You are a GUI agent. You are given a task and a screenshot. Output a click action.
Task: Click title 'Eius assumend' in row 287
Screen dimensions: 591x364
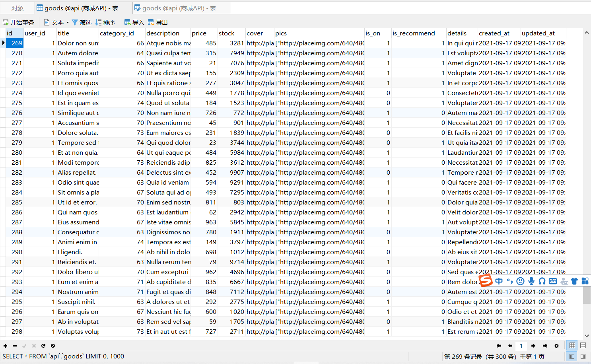(78, 222)
